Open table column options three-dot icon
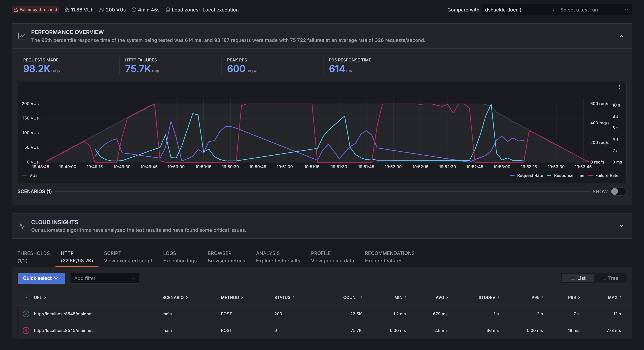Screen dimensions: 644x350 click(x=26, y=297)
